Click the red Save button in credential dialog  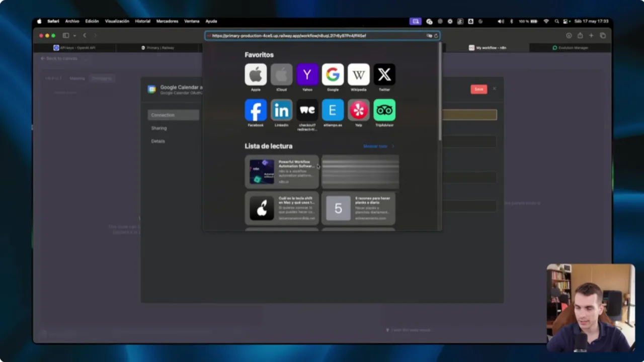(x=478, y=89)
